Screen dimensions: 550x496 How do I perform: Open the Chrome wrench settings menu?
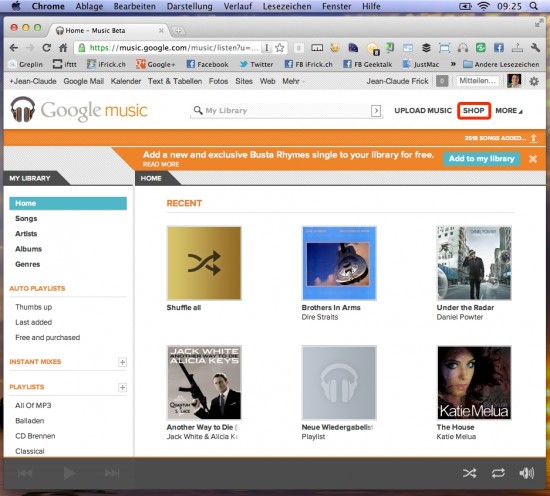point(535,48)
